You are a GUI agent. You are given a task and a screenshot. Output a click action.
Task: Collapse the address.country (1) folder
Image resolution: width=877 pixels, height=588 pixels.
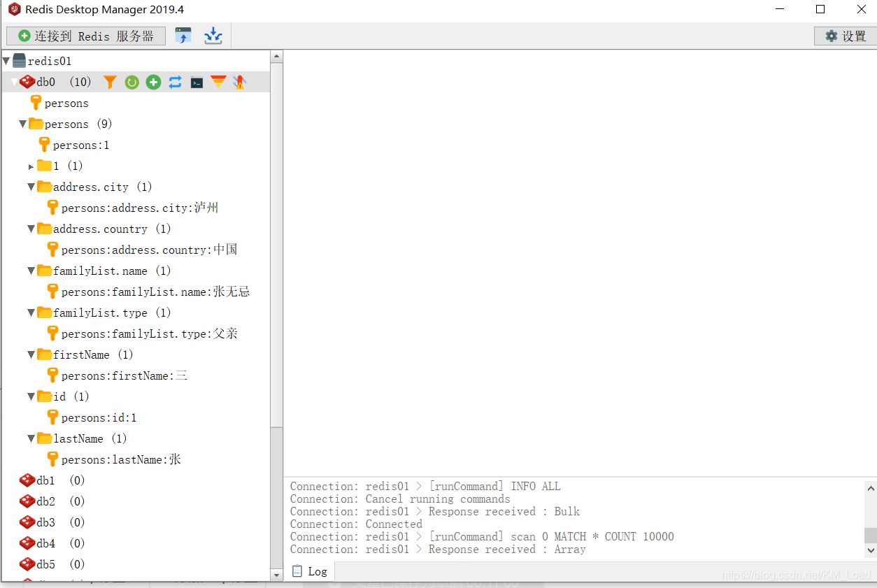[31, 229]
